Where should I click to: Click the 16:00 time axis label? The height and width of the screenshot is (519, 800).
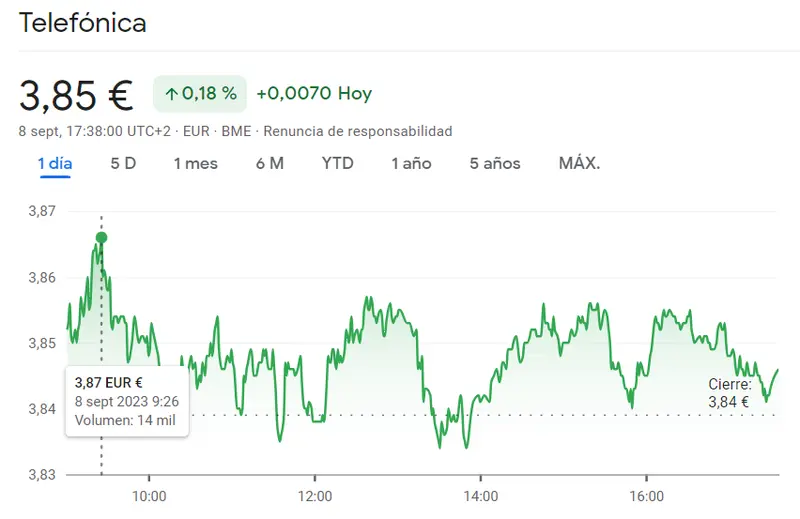coord(646,496)
